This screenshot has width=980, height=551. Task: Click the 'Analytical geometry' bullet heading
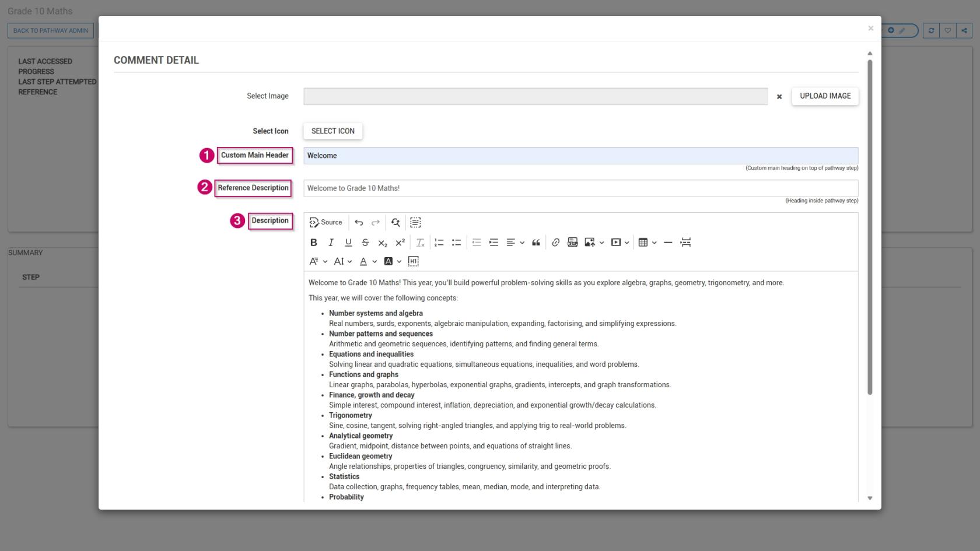tap(360, 436)
